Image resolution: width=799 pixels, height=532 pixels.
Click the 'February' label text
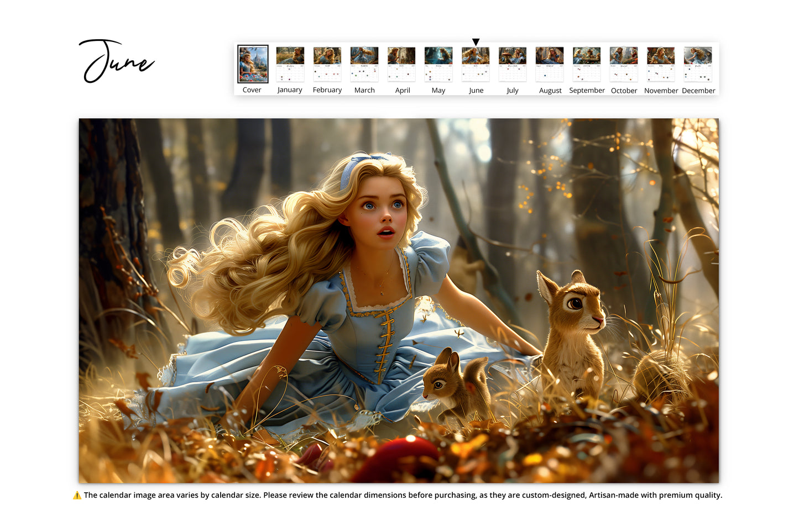(327, 90)
